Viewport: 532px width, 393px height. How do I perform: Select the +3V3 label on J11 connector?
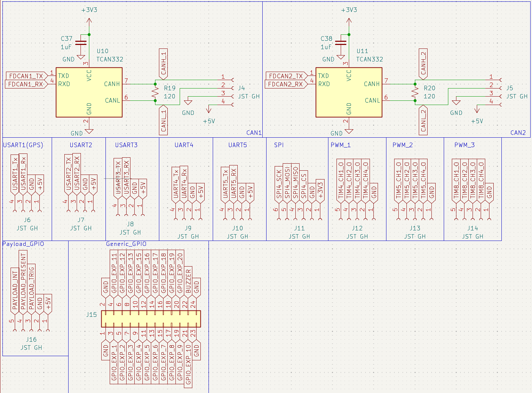point(320,191)
